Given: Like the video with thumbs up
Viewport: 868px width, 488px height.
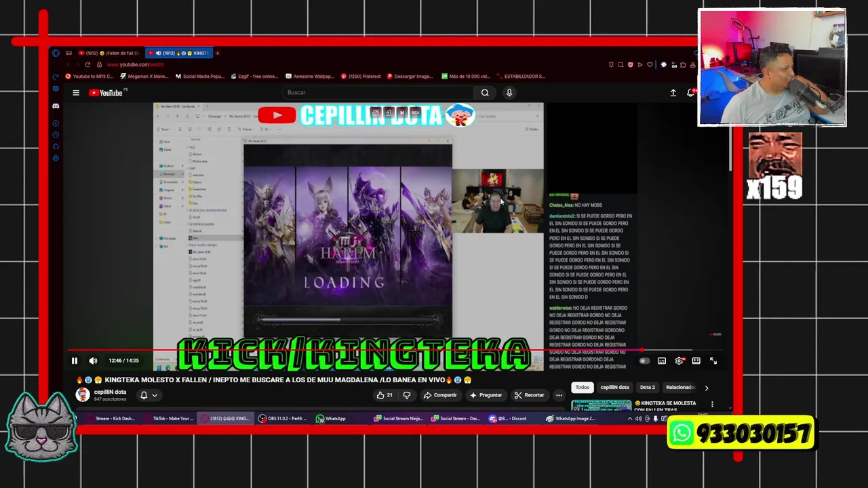Looking at the screenshot, I should click(x=384, y=395).
